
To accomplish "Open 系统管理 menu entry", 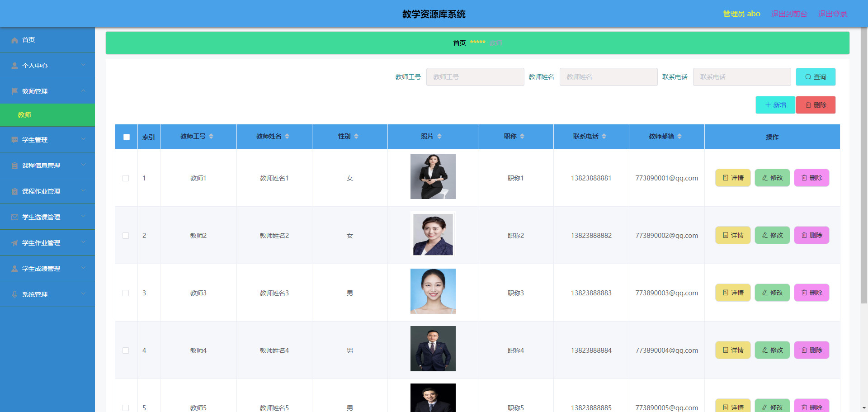I will (47, 294).
